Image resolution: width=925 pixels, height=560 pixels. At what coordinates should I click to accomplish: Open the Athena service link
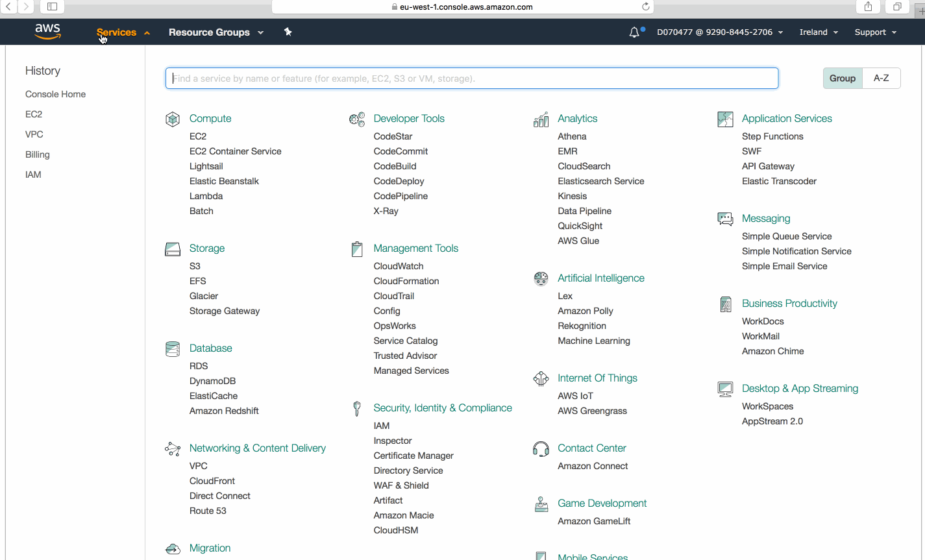tap(572, 136)
